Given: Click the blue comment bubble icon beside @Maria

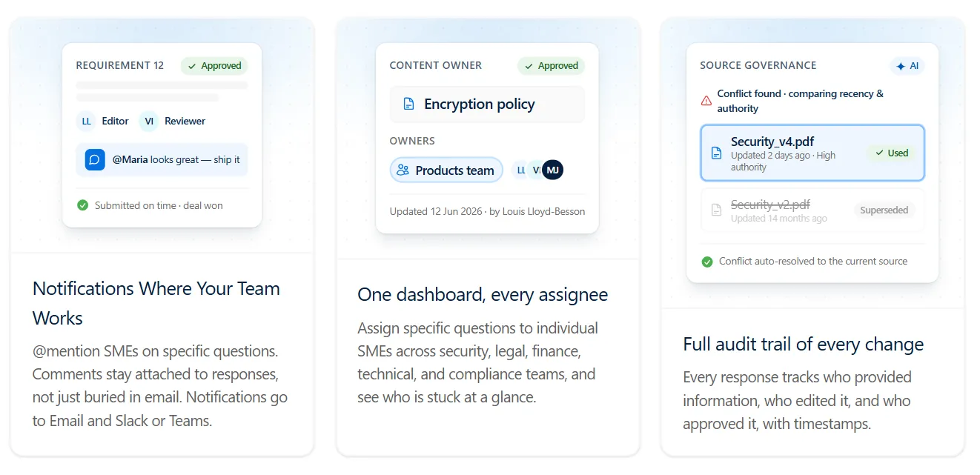Looking at the screenshot, I should pos(95,159).
